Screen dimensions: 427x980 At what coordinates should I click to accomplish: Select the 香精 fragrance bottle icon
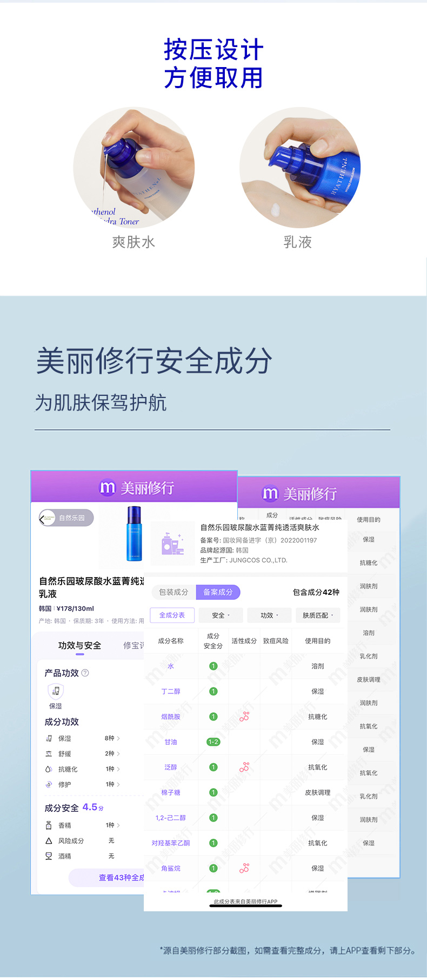[x=49, y=825]
